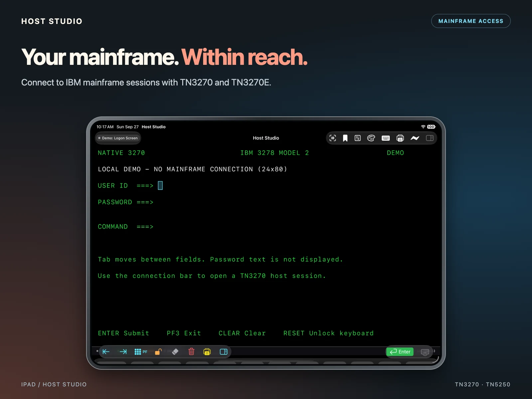Open the color palette theme settings
This screenshot has height=399, width=532.
(371, 138)
